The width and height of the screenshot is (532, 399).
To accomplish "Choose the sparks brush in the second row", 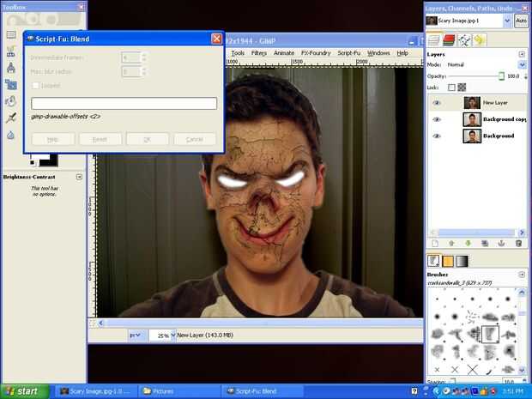I will [472, 317].
